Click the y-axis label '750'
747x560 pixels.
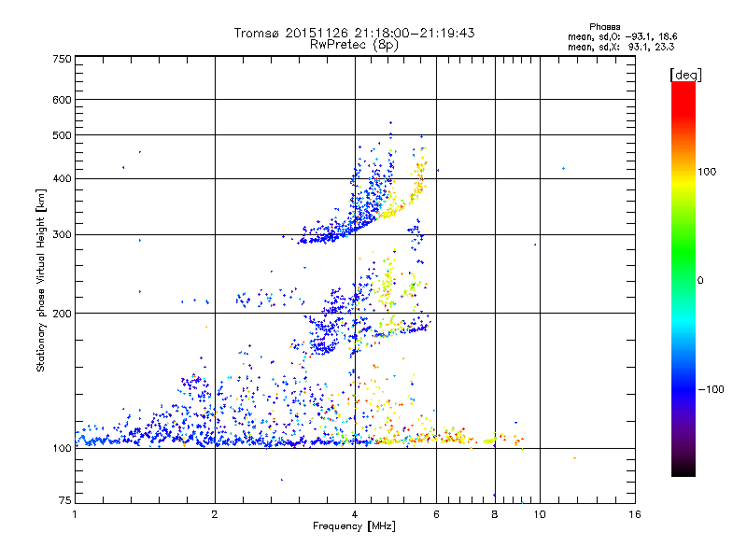(63, 59)
